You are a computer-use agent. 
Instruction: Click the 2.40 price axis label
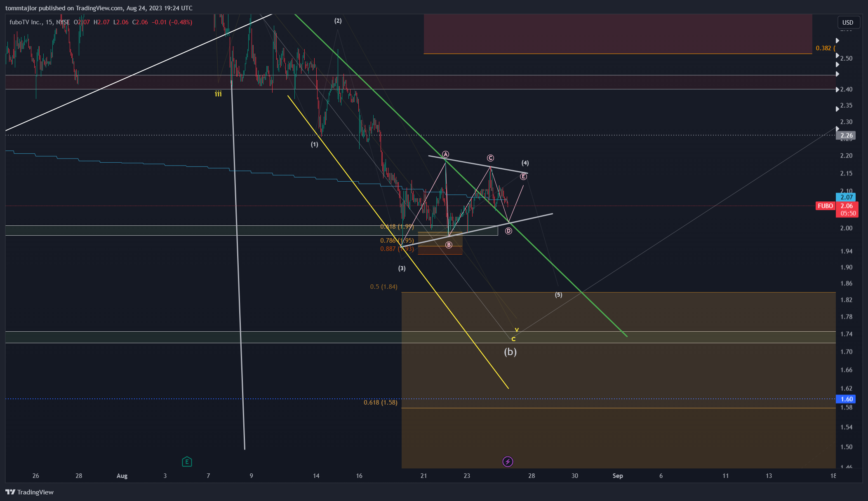tap(847, 89)
